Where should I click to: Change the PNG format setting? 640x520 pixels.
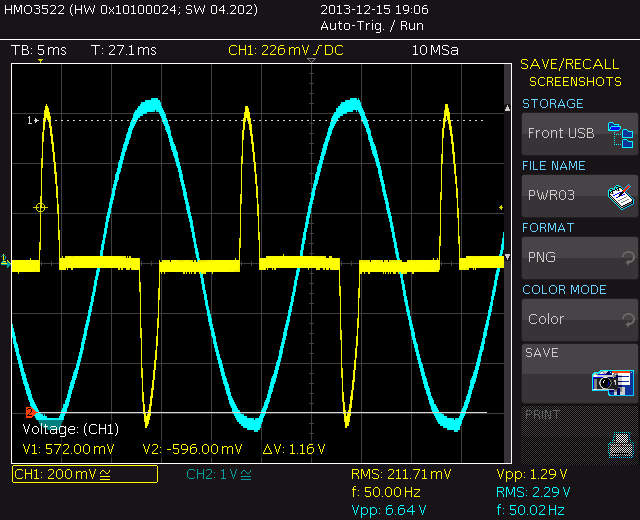pyautogui.click(x=580, y=258)
